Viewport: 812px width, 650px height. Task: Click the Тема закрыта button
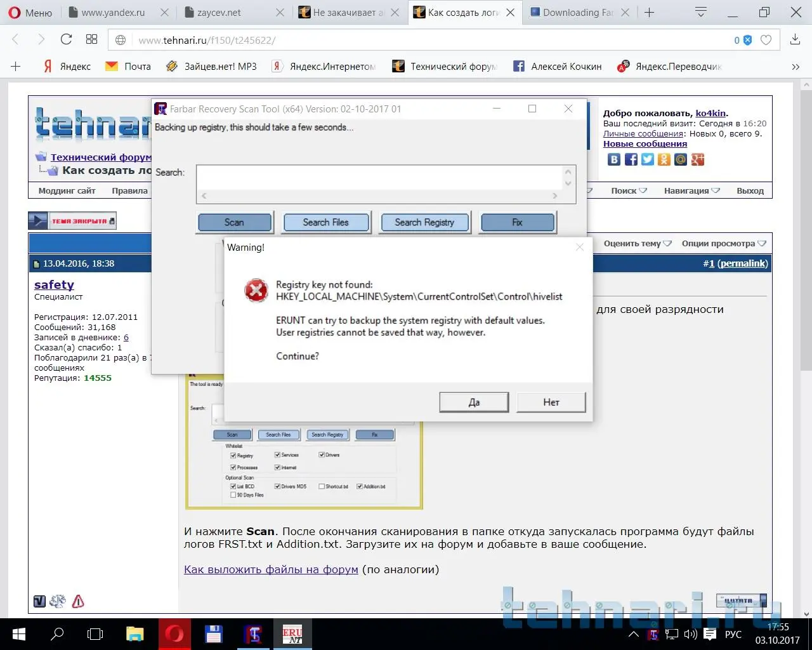[x=72, y=220]
